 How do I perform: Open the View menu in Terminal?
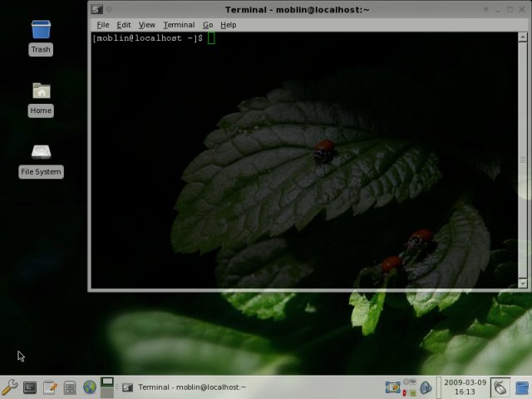point(147,25)
